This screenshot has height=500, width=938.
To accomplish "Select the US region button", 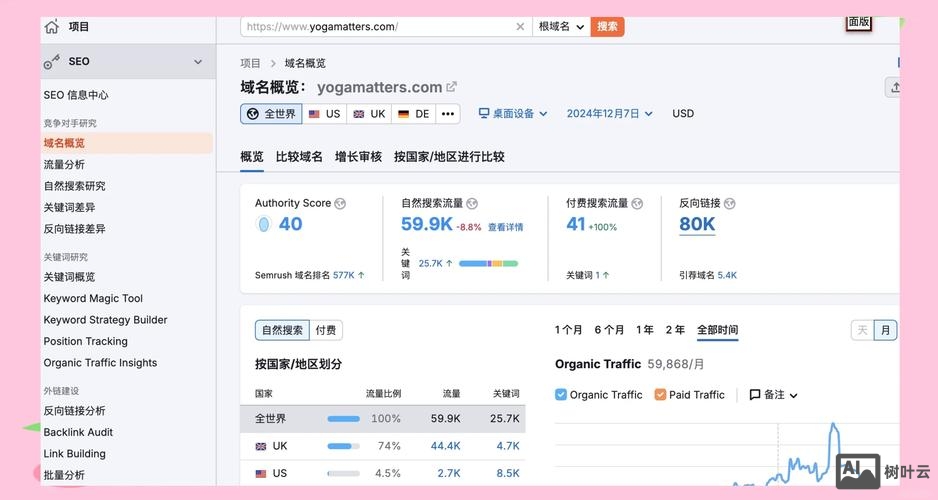I will pyautogui.click(x=325, y=114).
